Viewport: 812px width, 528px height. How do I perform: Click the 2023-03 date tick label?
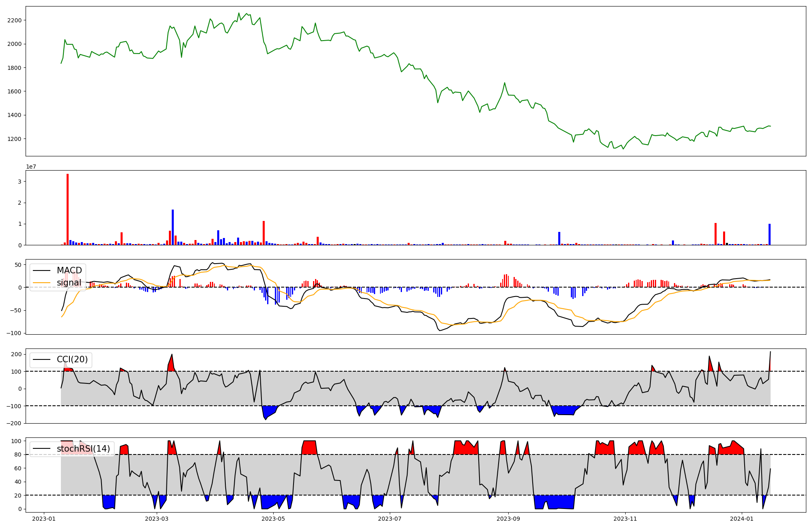pos(156,519)
